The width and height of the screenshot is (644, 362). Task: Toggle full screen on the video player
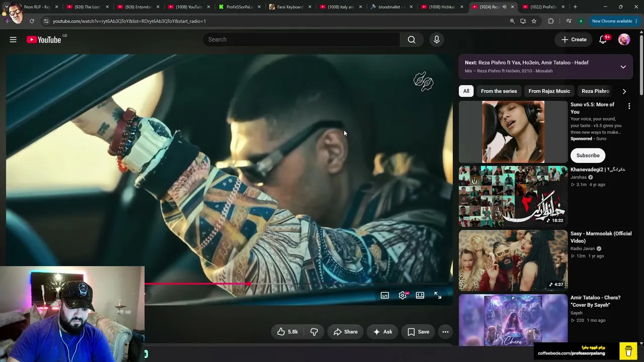tap(438, 296)
